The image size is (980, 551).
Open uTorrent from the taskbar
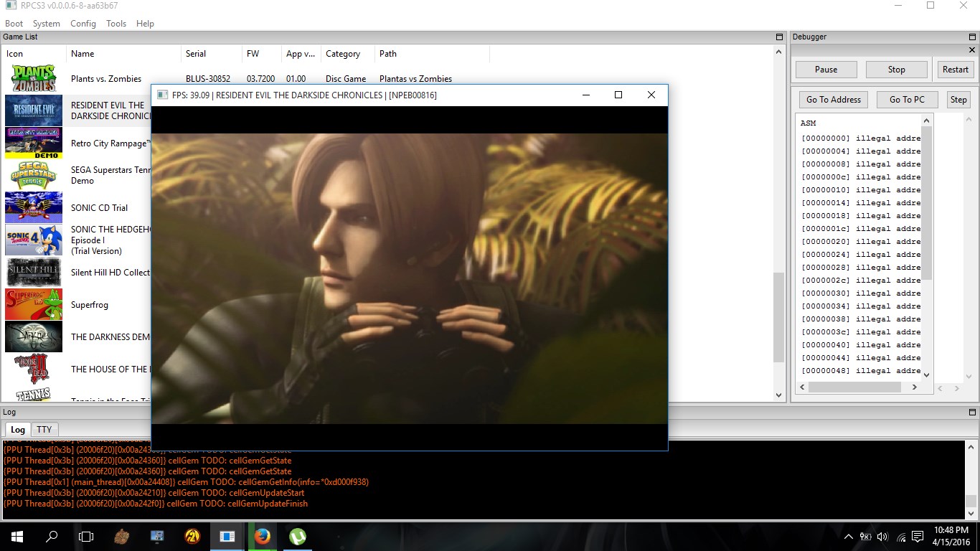[297, 536]
